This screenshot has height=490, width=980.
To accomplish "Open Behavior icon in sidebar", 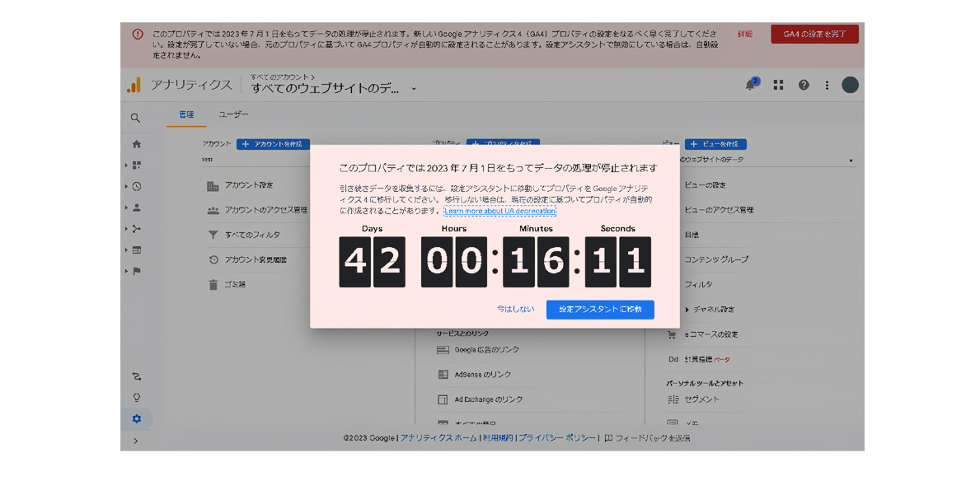I will (x=137, y=250).
